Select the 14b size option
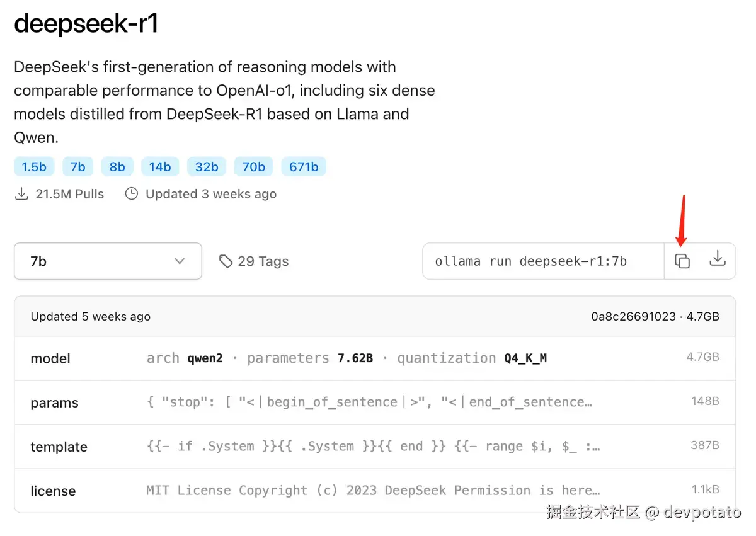This screenshot has height=536, width=756. 160,166
